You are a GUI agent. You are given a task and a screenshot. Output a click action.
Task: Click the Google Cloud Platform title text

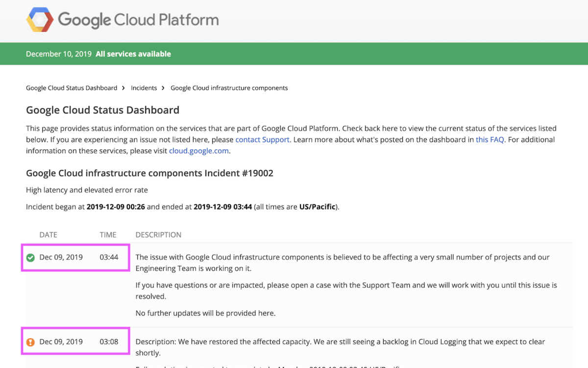pos(138,20)
